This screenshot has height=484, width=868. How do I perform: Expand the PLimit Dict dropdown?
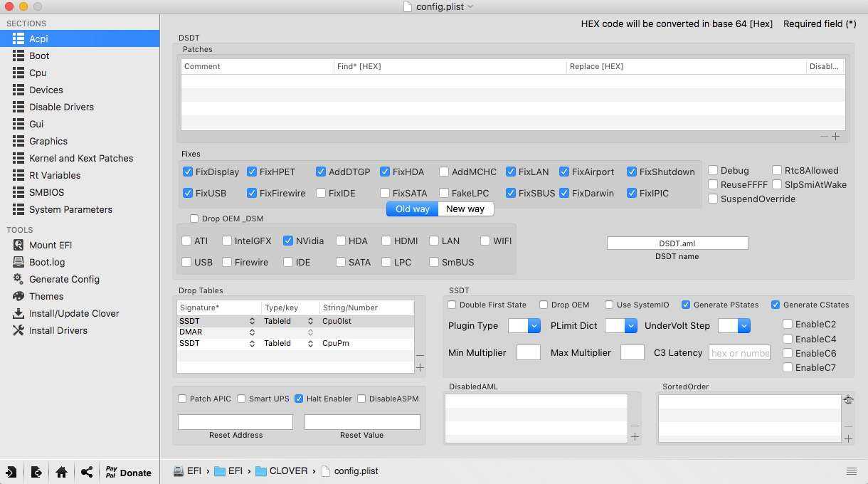(x=620, y=325)
